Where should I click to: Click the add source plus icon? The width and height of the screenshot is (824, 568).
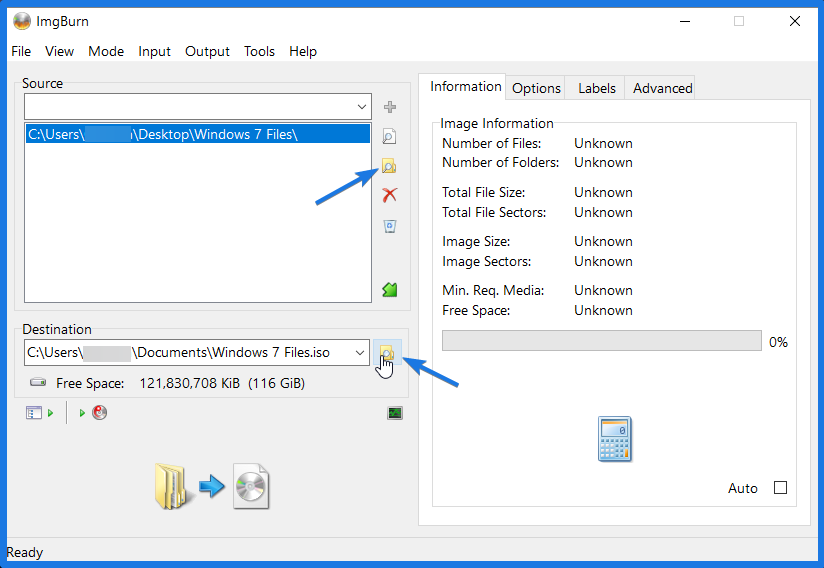click(x=389, y=107)
